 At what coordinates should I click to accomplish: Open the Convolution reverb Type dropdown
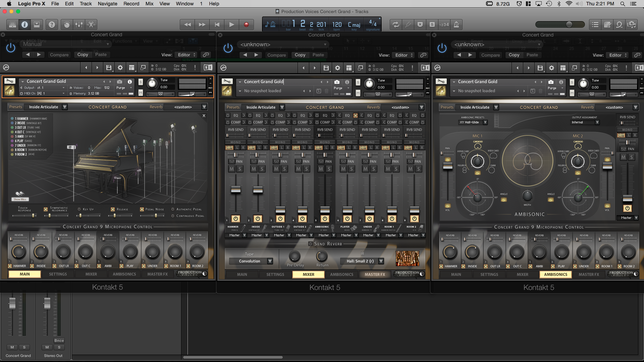pos(251,261)
